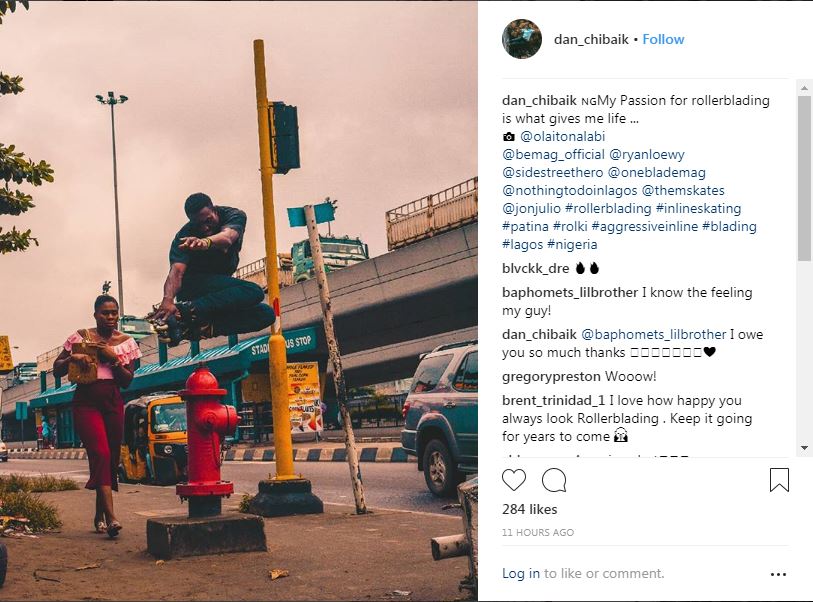This screenshot has width=813, height=602.
Task: Open the three-dot more options menu
Action: (779, 574)
